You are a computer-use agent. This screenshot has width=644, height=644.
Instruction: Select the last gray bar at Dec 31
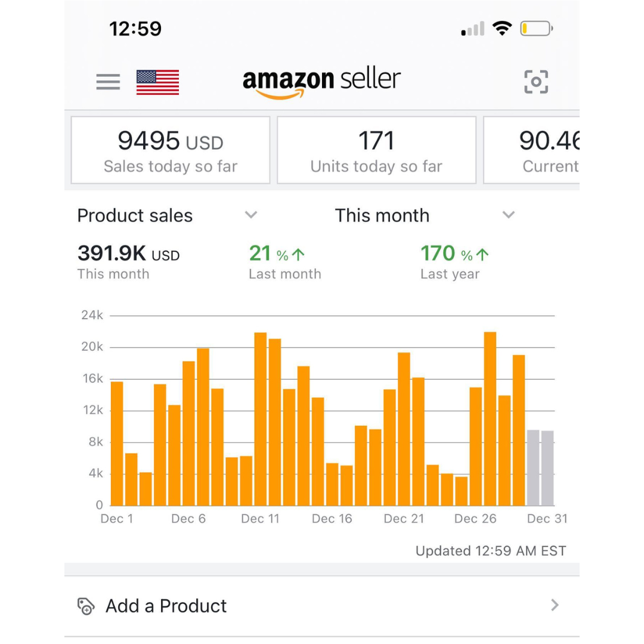[x=547, y=468]
